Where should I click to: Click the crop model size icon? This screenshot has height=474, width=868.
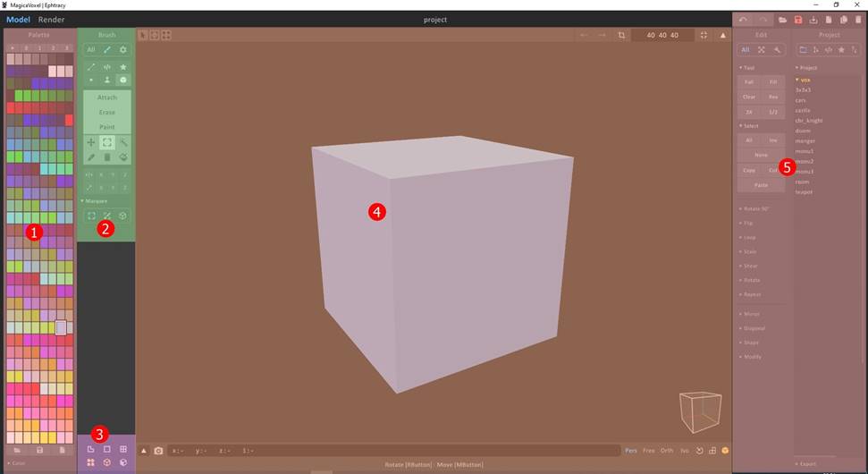click(x=622, y=35)
